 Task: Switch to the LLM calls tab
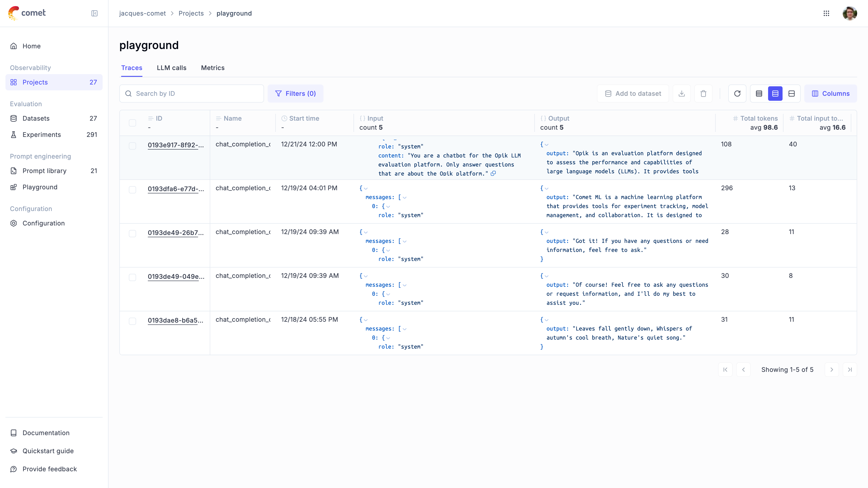172,68
